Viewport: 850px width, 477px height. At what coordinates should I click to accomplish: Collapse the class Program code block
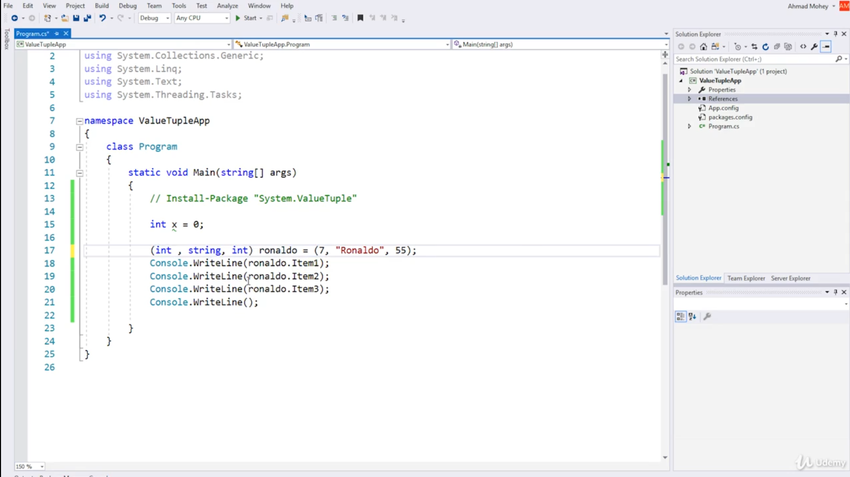coord(80,147)
